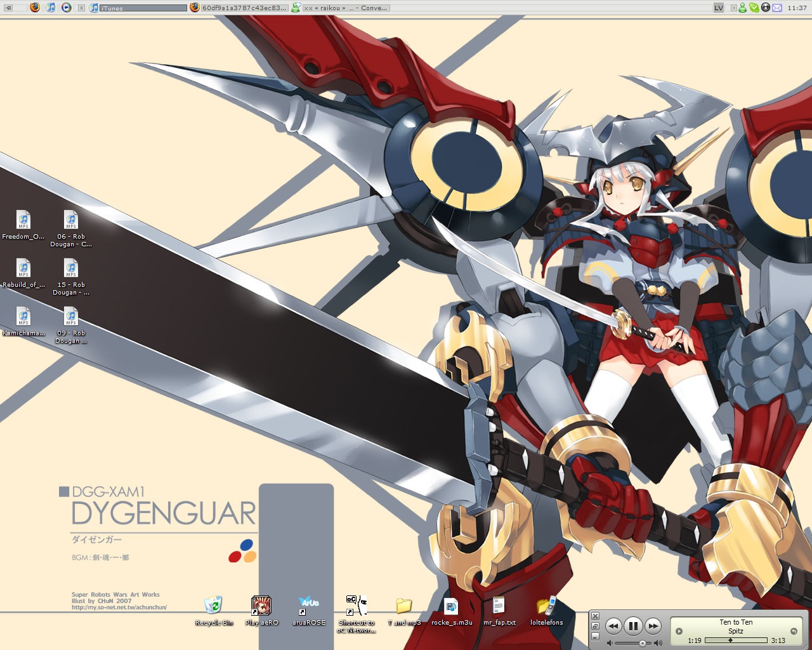Image resolution: width=812 pixels, height=650 pixels.
Task: Click the return arrow in iTunes display
Action: [x=794, y=631]
